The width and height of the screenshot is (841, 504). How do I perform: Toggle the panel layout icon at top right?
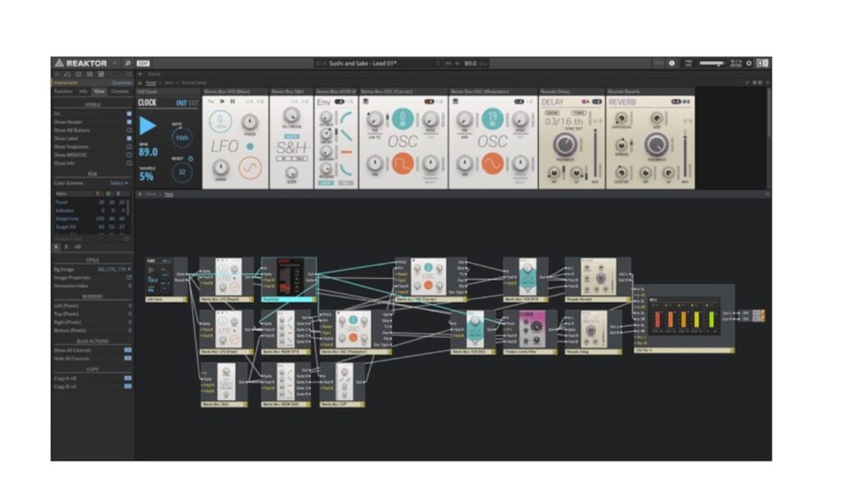[x=762, y=63]
